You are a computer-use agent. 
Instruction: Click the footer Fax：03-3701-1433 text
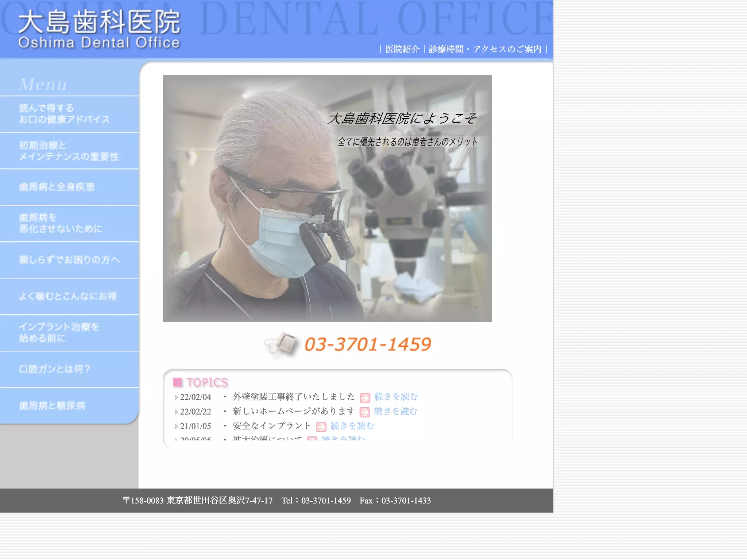pos(395,501)
